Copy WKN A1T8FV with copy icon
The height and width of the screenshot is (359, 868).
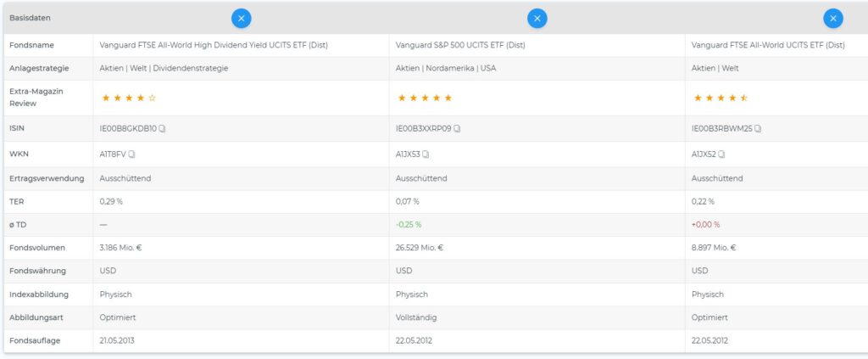click(131, 154)
